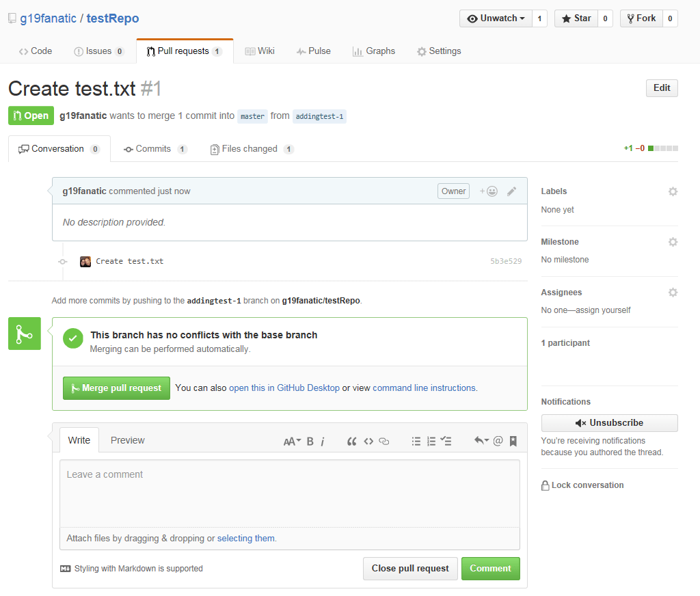Click the Markdown icon near styling note

pyautogui.click(x=65, y=569)
